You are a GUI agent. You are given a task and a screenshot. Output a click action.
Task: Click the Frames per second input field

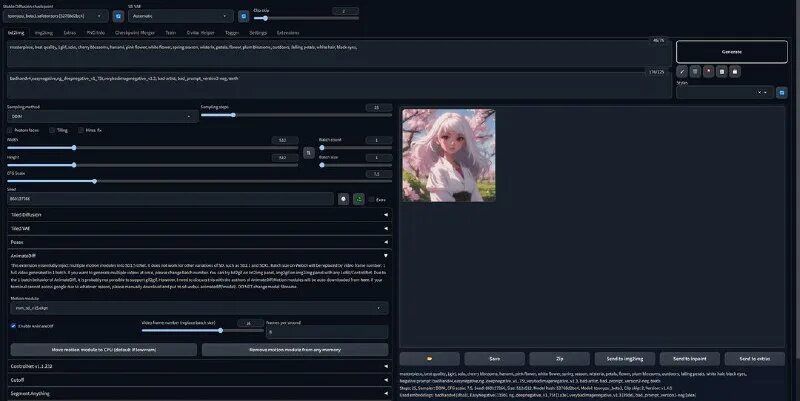327,332
